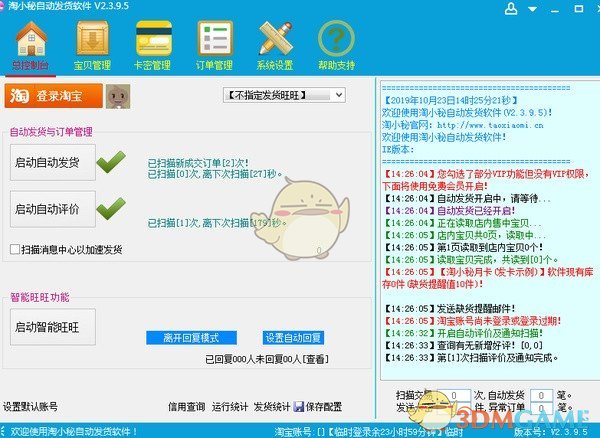The height and width of the screenshot is (438, 600).
Task: Click the taoxiaomi.cn website URL in log
Action: click(x=490, y=125)
